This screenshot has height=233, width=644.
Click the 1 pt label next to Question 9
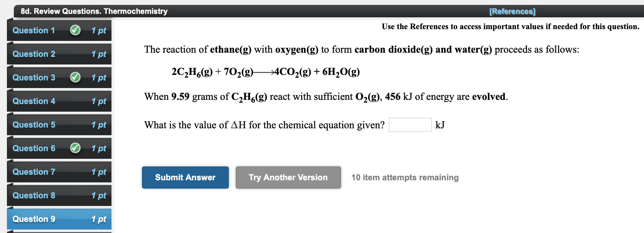[x=99, y=219]
